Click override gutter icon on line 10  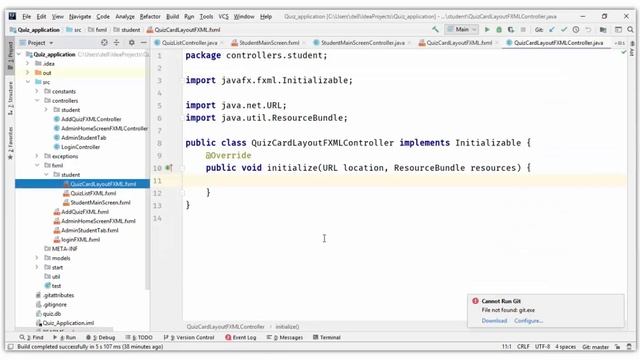click(169, 168)
